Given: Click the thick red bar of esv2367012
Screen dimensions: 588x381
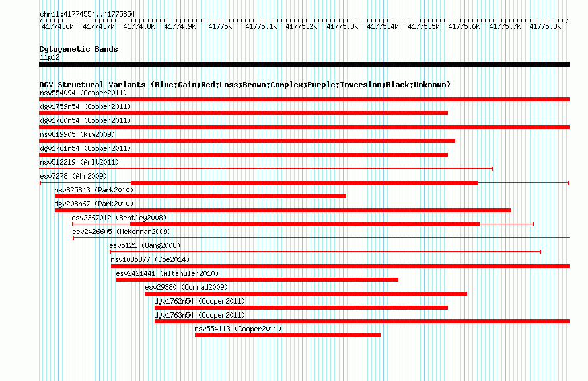Looking at the screenshot, I should click(305, 224).
